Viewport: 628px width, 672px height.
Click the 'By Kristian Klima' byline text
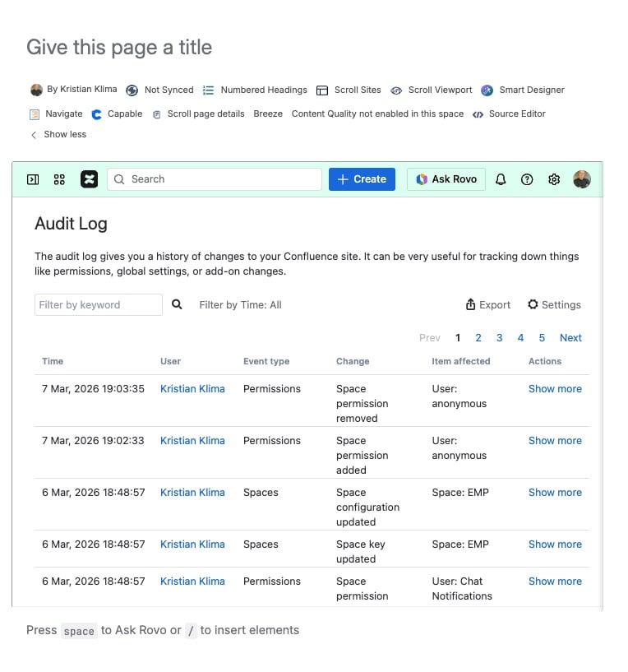click(x=82, y=90)
